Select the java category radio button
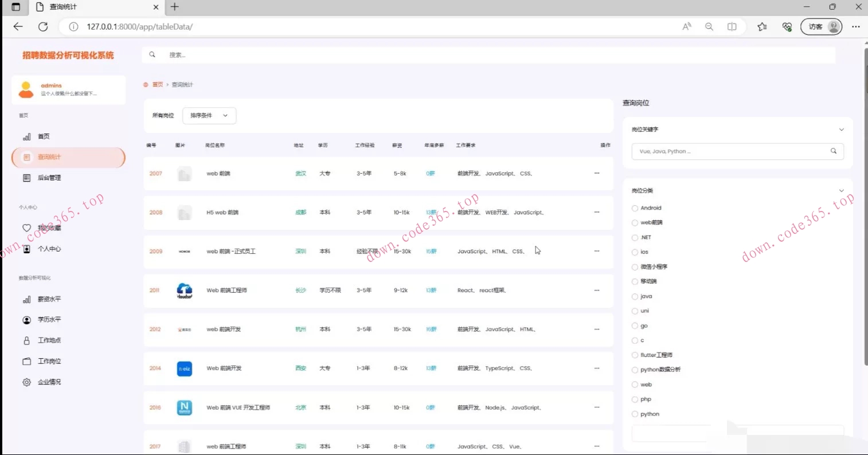Screen dimensions: 868x455 635,297
